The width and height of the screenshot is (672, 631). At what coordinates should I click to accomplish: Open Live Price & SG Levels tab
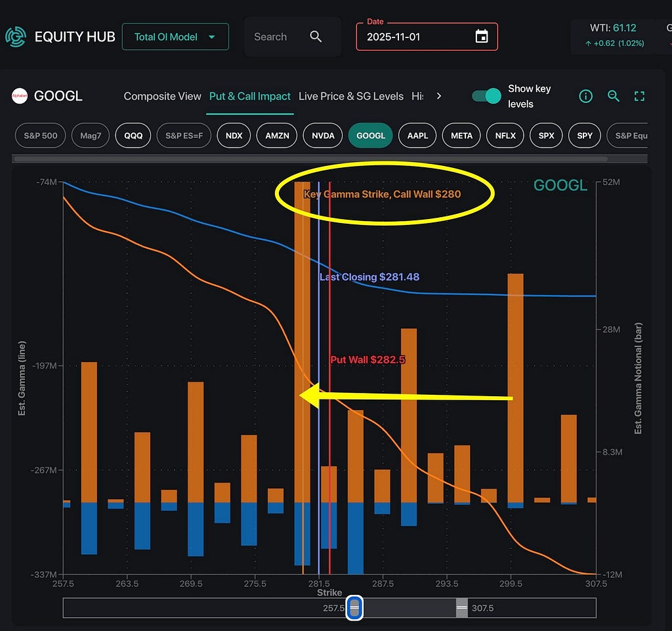(x=351, y=96)
